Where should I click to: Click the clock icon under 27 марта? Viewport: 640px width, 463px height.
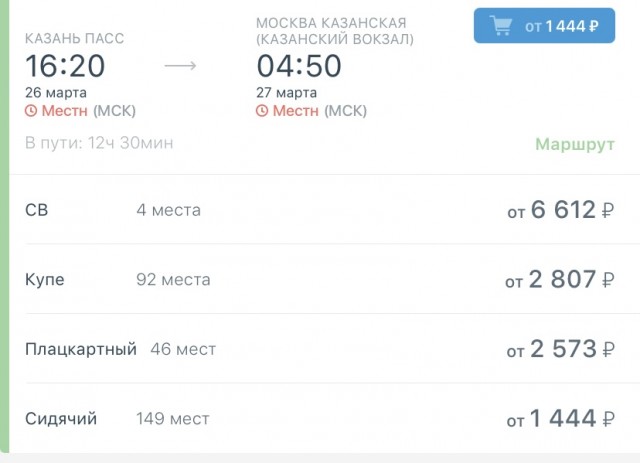coord(262,110)
